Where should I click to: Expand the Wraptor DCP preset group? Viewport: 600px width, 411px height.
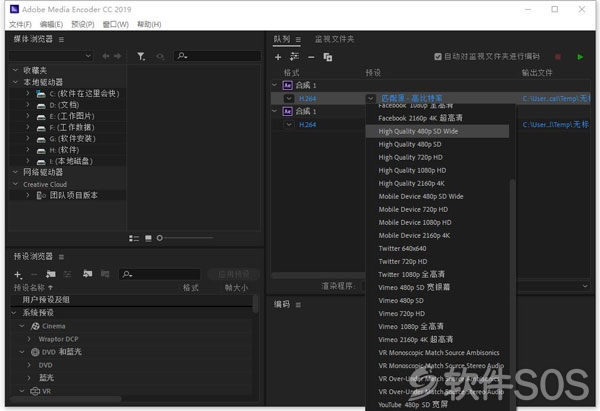coord(29,339)
